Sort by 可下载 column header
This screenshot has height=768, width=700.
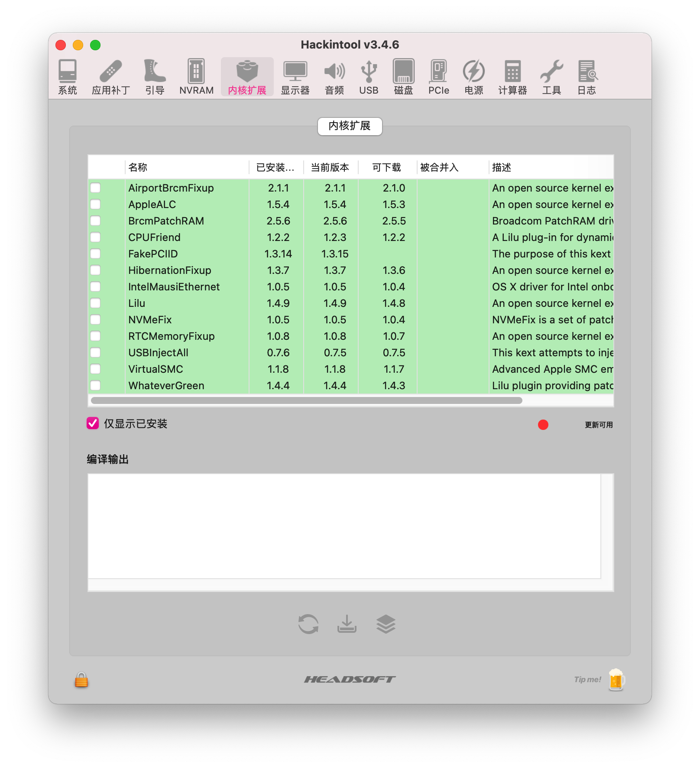[388, 167]
